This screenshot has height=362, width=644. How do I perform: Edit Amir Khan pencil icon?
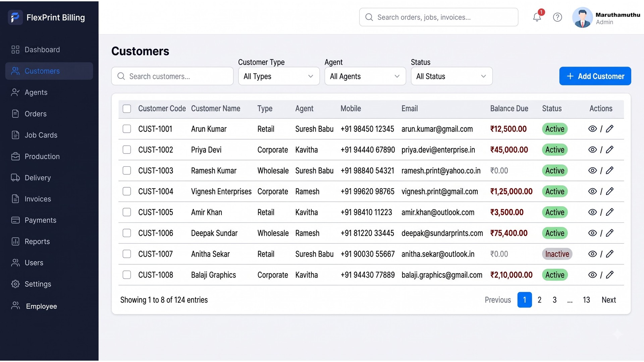point(610,212)
